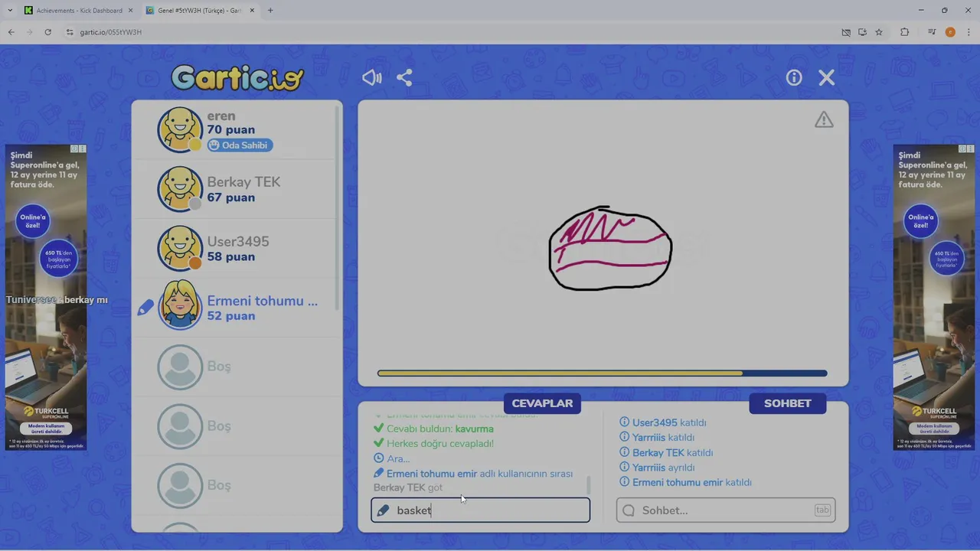
Task: Click the drawn basket sketch on canvas
Action: point(610,248)
